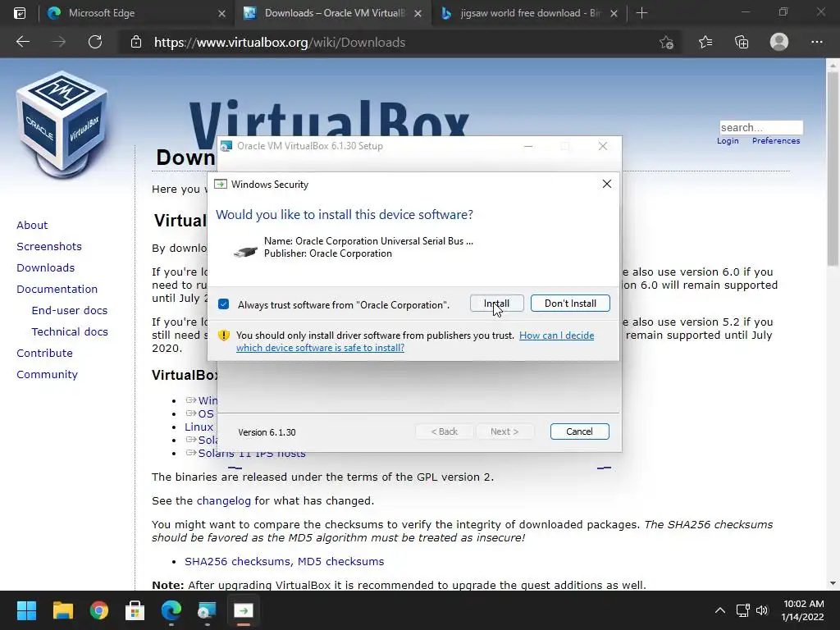Screen dimensions: 840x630
Task: Open the network icon in system tray
Action: click(x=742, y=610)
